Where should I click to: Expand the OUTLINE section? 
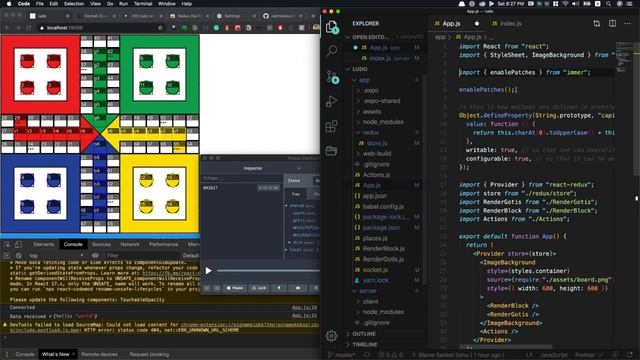[x=363, y=334]
